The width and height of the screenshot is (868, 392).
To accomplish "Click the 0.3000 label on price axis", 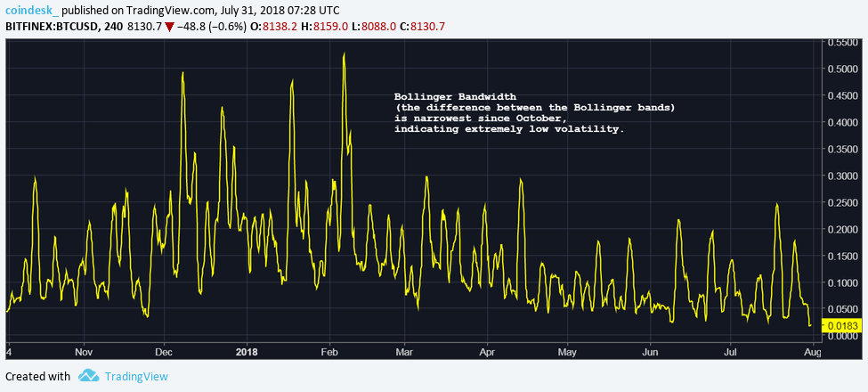I will pos(842,176).
